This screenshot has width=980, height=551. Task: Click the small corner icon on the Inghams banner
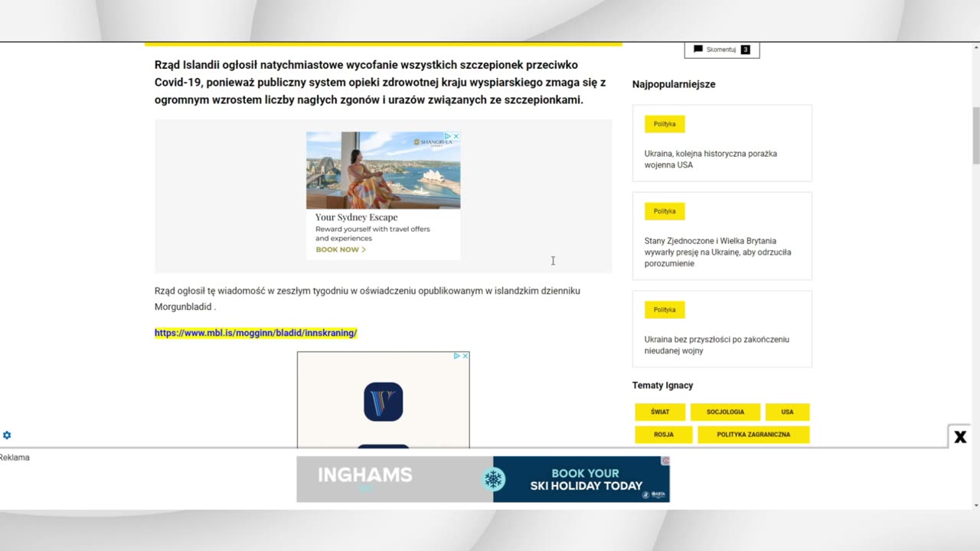665,461
